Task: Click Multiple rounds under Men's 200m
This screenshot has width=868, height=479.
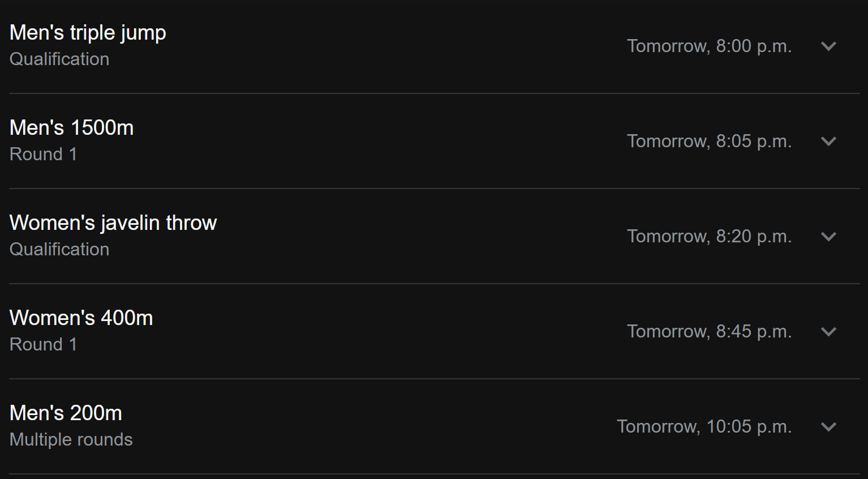Action: [71, 439]
